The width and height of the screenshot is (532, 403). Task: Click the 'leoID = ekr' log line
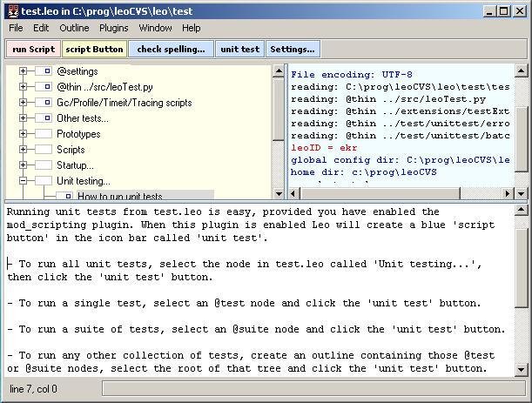point(324,148)
